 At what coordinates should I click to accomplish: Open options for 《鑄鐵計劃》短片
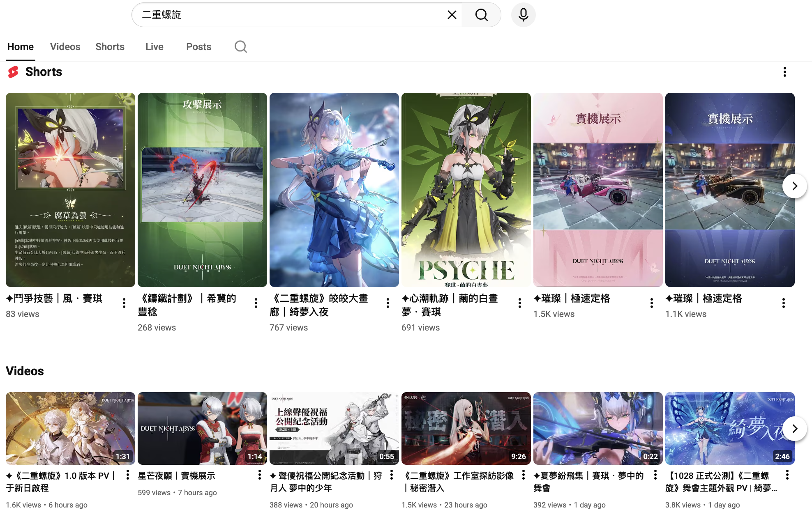pos(256,303)
